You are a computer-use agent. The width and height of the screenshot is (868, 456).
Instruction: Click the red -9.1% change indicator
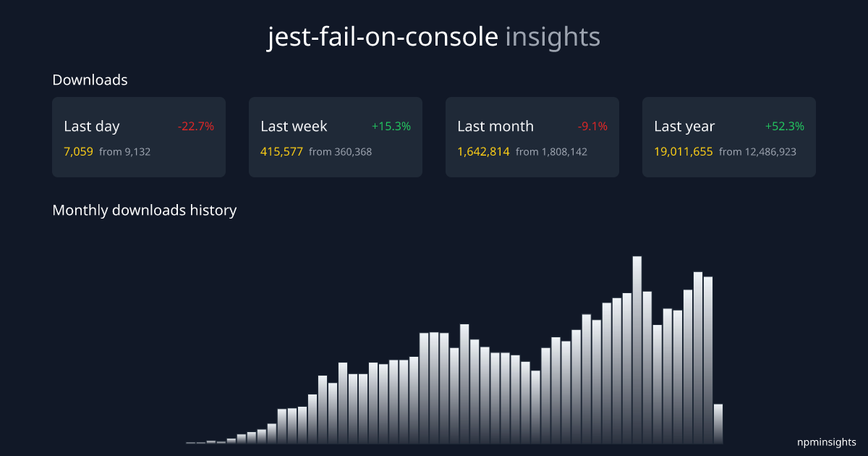[592, 127]
